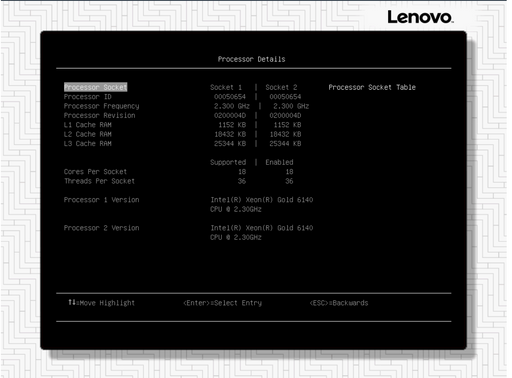Click the Processor Revision label
The image size is (512, 378).
click(x=100, y=115)
